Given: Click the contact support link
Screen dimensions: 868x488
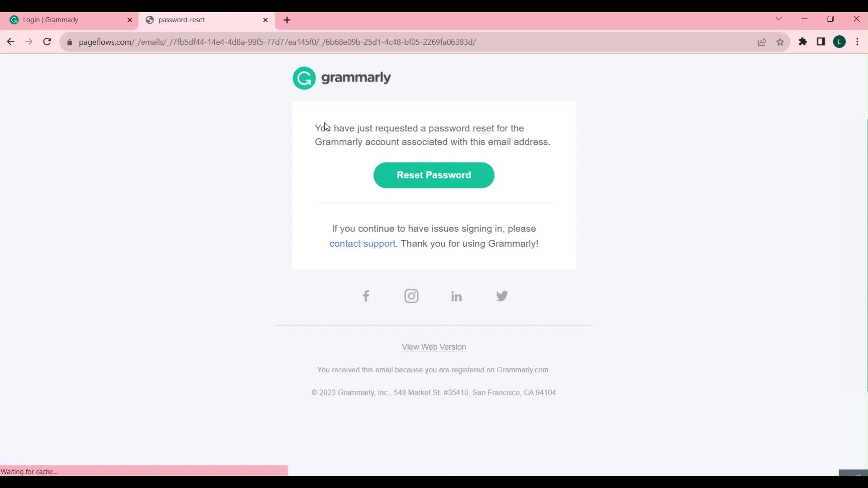Looking at the screenshot, I should pyautogui.click(x=363, y=243).
